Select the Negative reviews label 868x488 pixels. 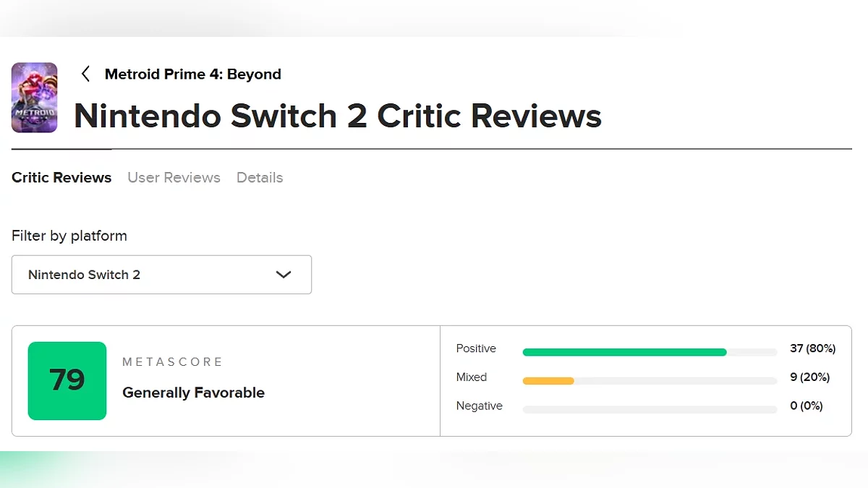click(x=479, y=406)
